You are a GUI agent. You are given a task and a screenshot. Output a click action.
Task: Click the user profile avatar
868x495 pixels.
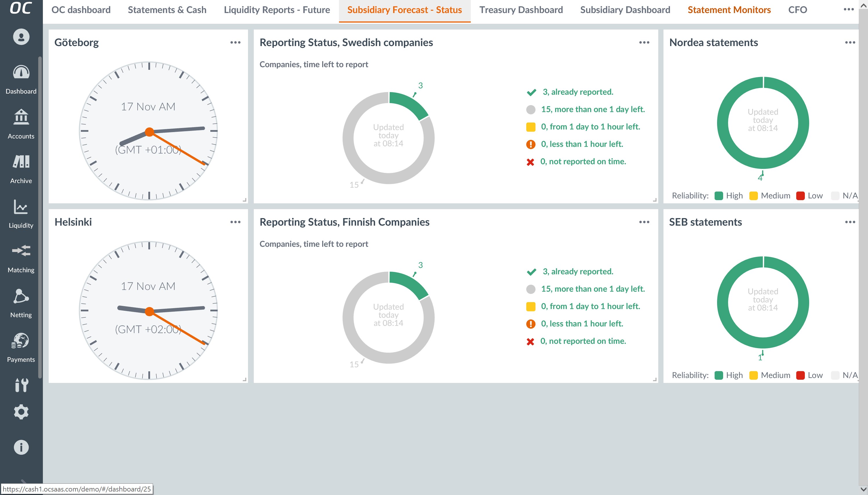[21, 37]
